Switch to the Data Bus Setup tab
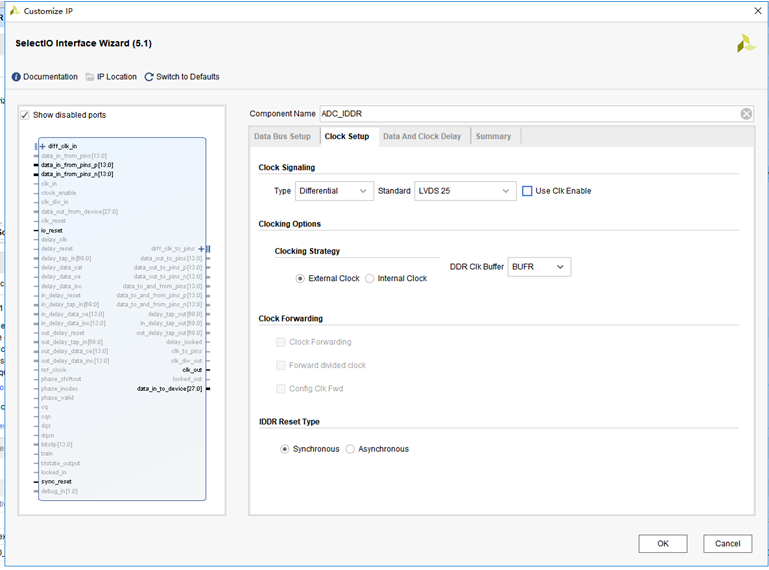The width and height of the screenshot is (769, 570). pyautogui.click(x=282, y=136)
